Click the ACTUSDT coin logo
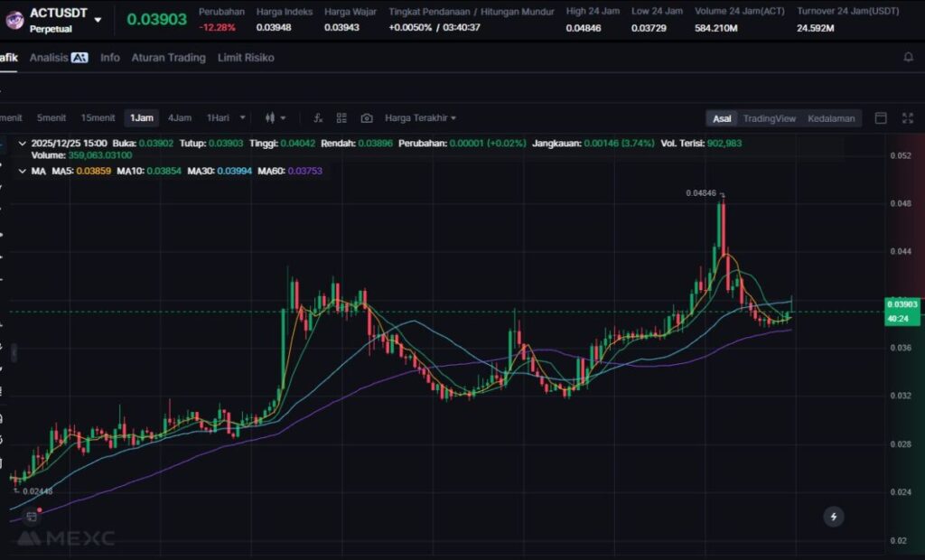The image size is (925, 560). (14, 19)
